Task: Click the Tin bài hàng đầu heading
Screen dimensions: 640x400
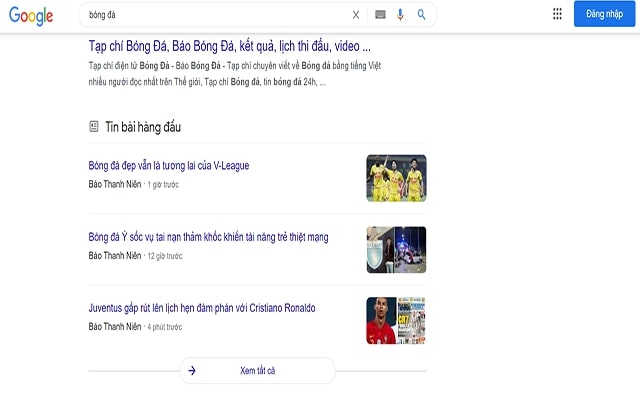Action: point(143,127)
